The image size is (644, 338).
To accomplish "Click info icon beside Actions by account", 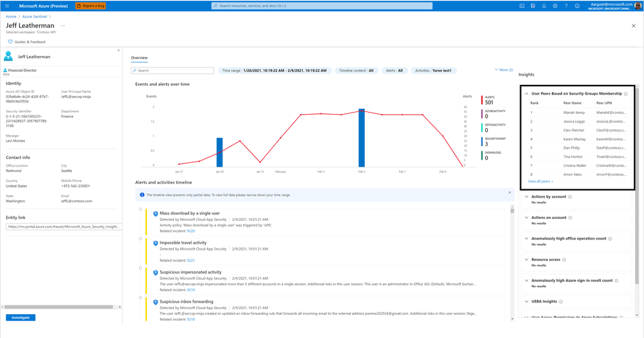I will [570, 197].
